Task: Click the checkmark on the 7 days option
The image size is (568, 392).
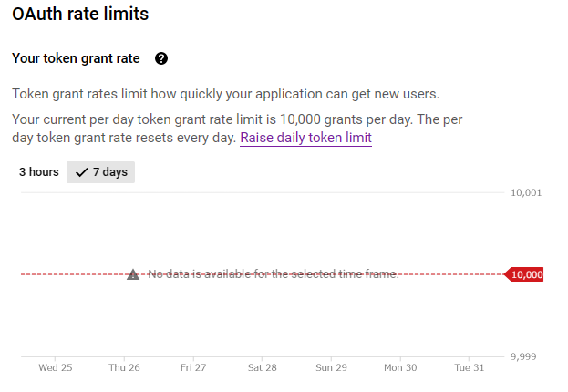Action: click(x=81, y=172)
